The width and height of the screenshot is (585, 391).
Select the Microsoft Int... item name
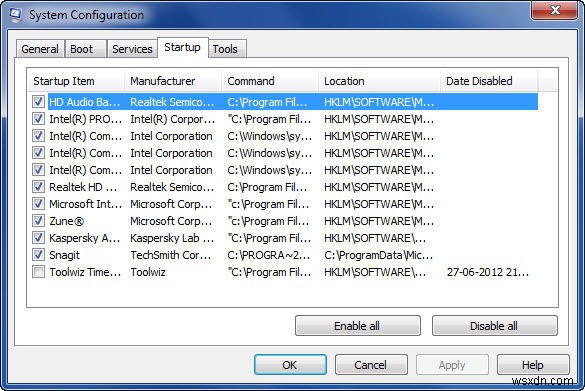[85, 204]
